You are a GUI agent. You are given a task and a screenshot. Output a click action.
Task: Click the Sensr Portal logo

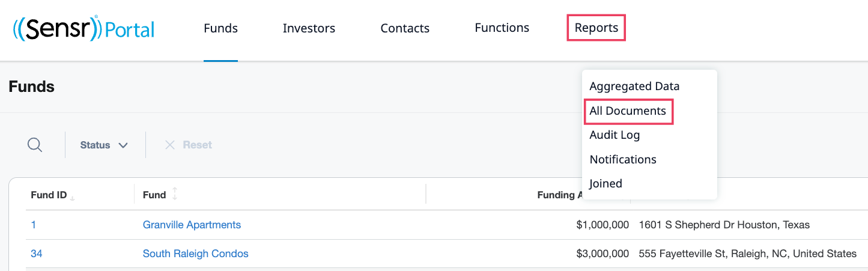[83, 28]
